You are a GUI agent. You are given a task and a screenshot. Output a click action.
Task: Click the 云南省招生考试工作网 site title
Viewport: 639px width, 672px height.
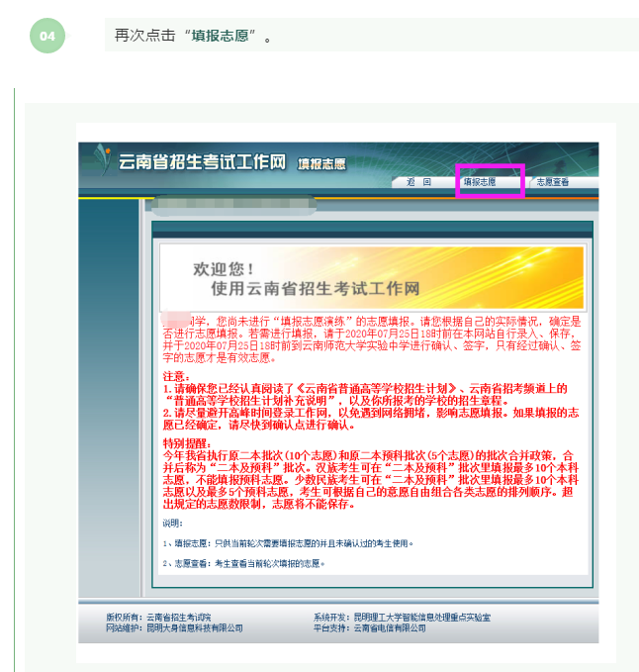(202, 162)
